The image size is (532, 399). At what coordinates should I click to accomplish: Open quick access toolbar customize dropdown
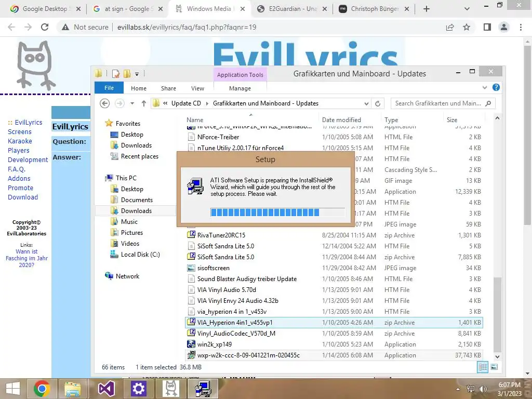point(137,74)
